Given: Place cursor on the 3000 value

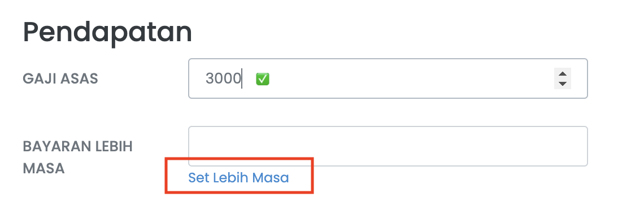Looking at the screenshot, I should 223,78.
